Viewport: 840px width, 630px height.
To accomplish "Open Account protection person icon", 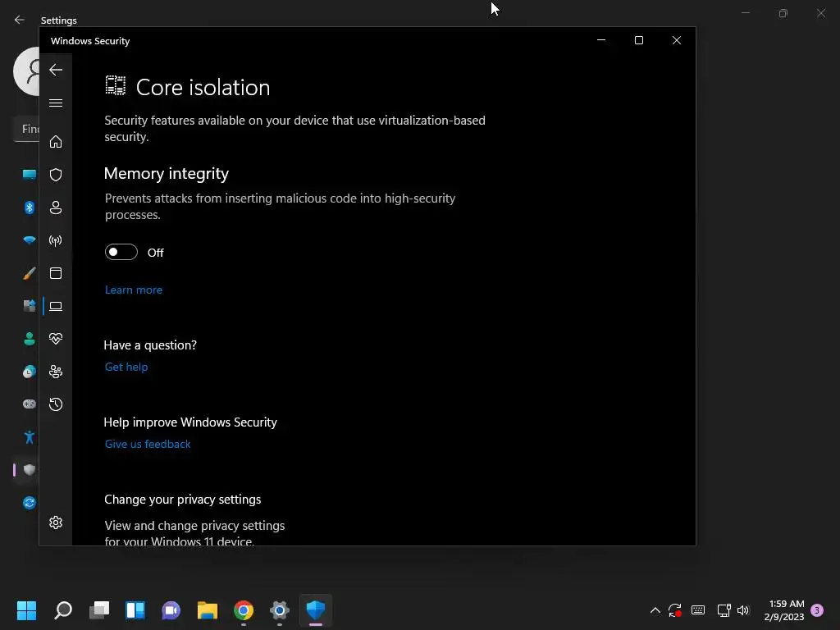I will point(56,208).
